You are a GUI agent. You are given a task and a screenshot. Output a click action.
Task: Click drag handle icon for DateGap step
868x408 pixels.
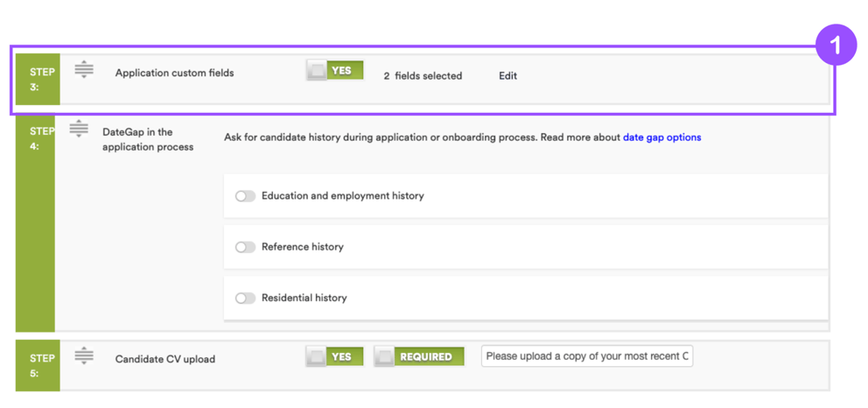click(x=79, y=129)
